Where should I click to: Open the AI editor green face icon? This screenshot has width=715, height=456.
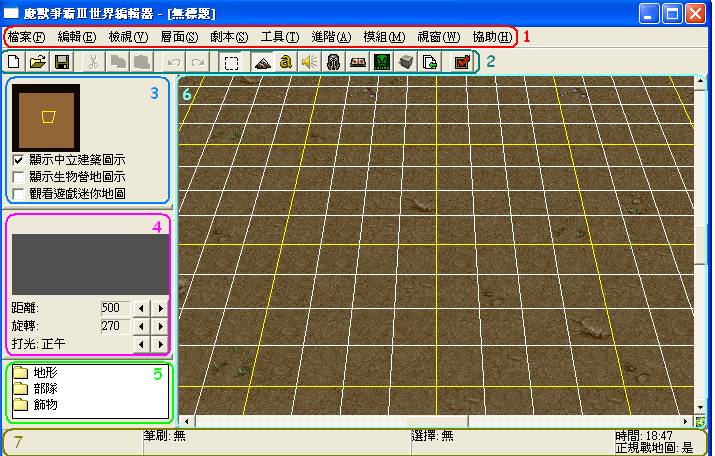pyautogui.click(x=382, y=62)
